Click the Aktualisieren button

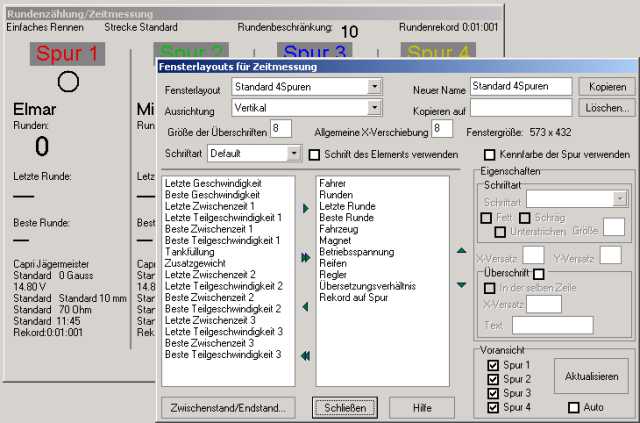coord(591,376)
